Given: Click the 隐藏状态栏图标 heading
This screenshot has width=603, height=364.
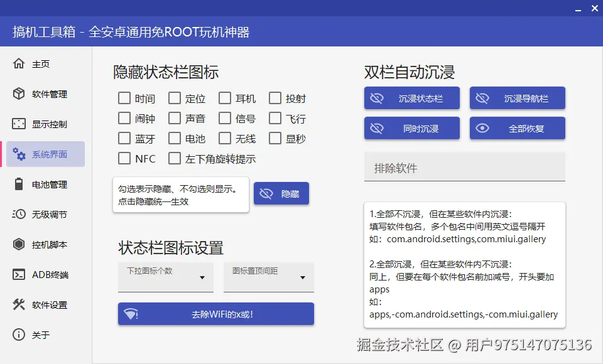Looking at the screenshot, I should 166,72.
